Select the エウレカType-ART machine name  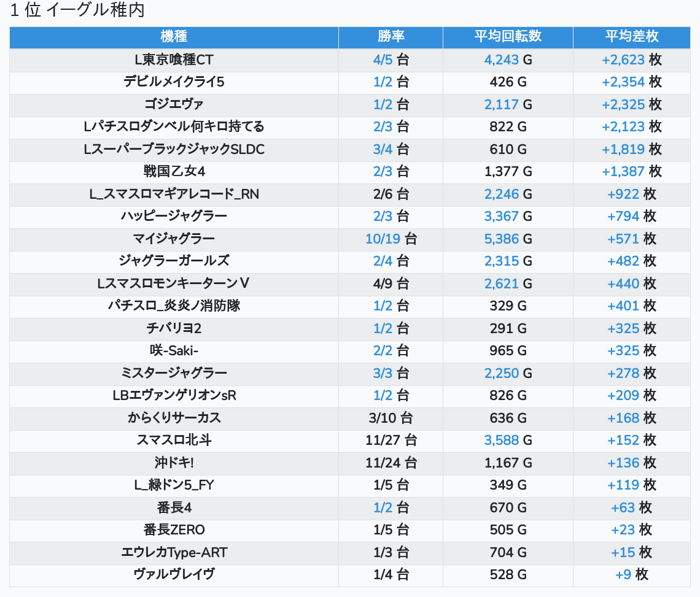pos(174,552)
